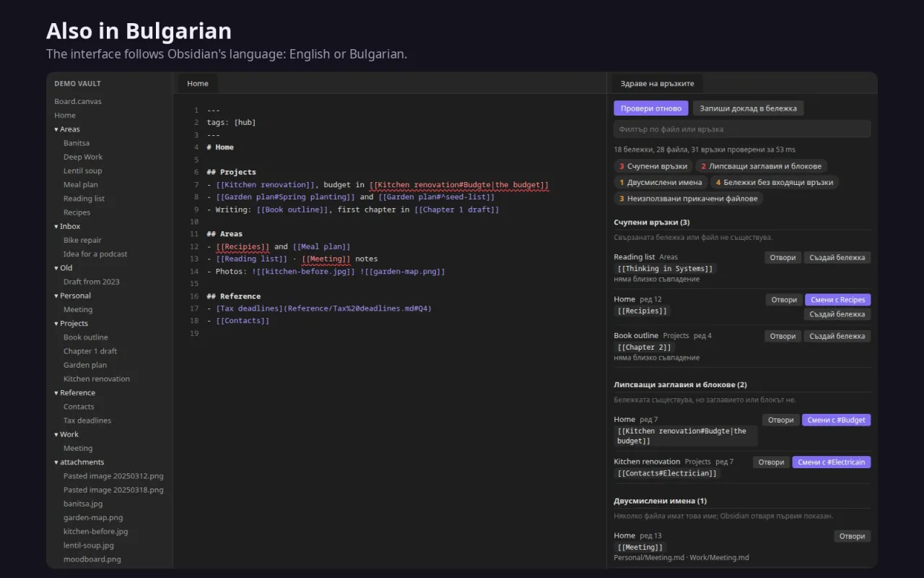Open the Deep Work note
Screen dimensions: 924x578
tap(83, 157)
